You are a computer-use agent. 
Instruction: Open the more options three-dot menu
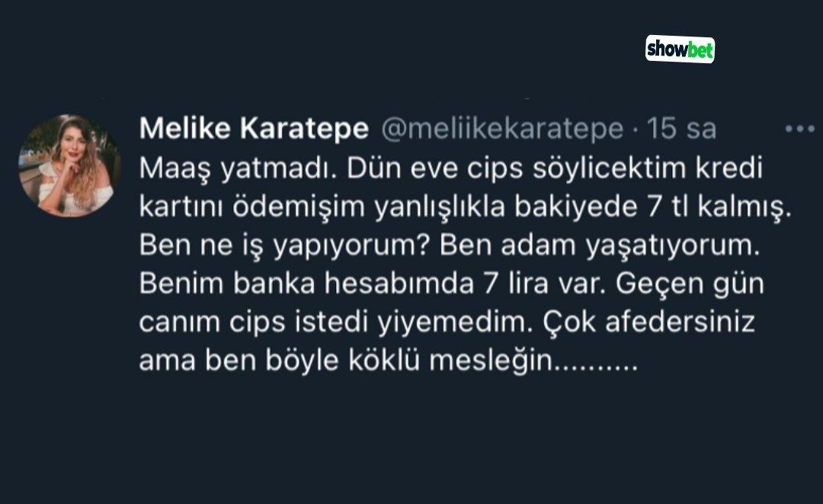click(799, 129)
